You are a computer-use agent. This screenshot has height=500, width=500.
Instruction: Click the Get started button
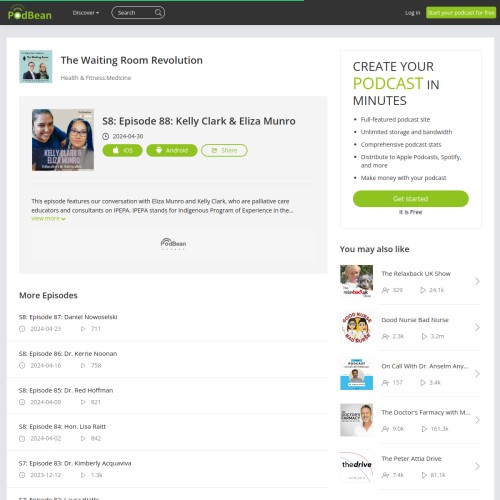pyautogui.click(x=411, y=199)
